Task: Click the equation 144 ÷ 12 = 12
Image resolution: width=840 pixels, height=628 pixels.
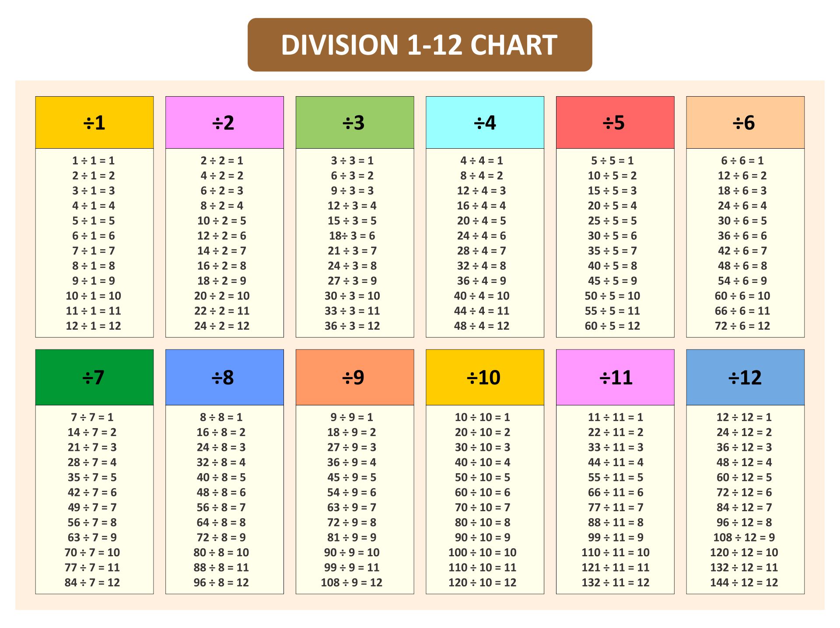Action: [744, 583]
